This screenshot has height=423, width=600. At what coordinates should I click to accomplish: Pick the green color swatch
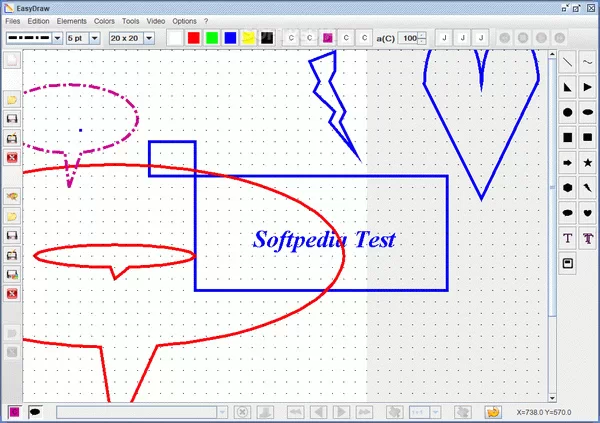pyautogui.click(x=212, y=38)
